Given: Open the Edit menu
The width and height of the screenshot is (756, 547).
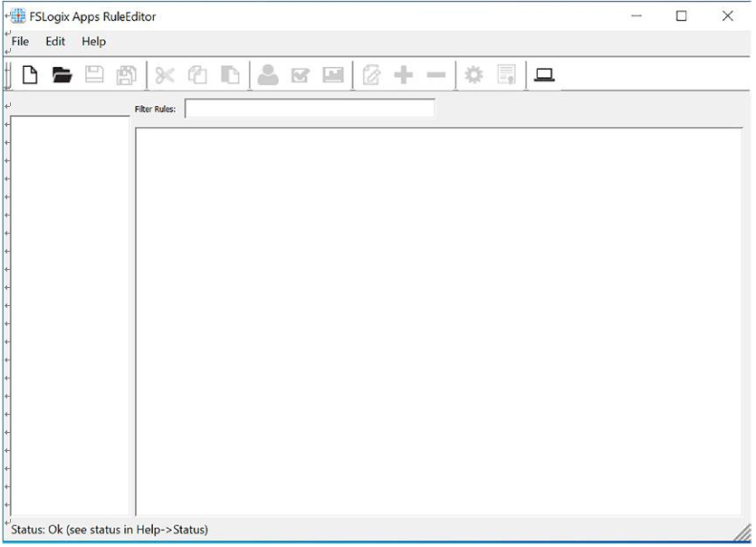Looking at the screenshot, I should (x=55, y=42).
